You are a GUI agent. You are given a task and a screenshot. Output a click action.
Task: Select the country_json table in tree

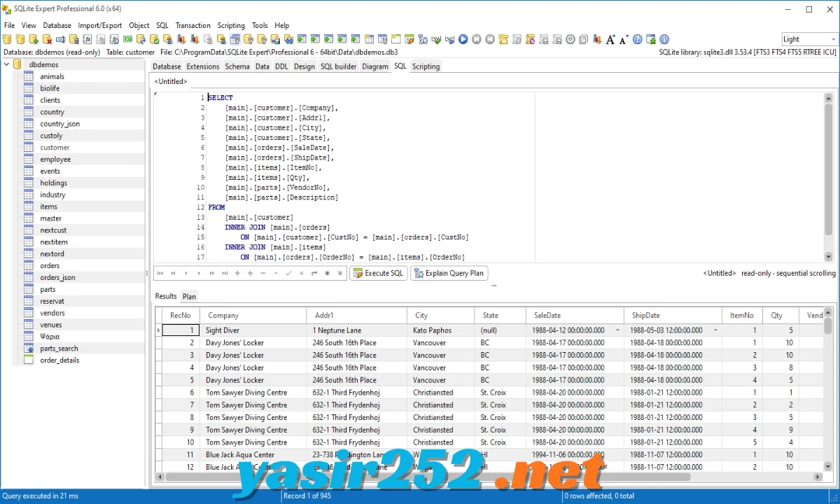[59, 124]
